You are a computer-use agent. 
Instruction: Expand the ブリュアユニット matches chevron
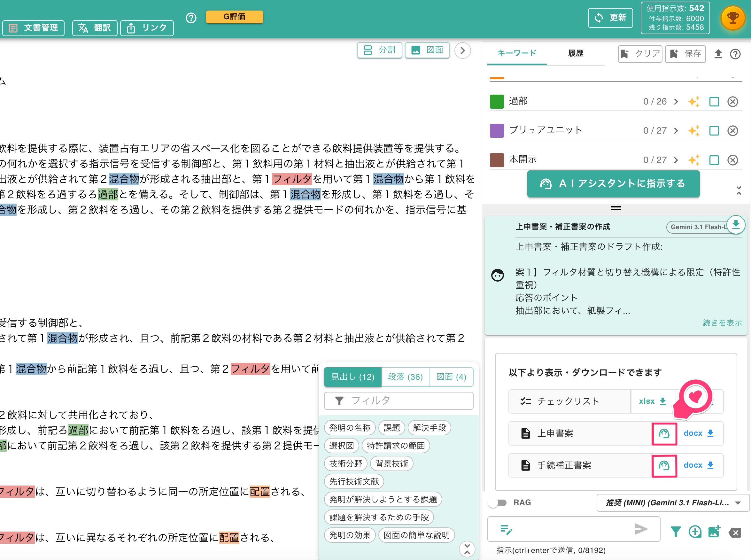click(x=676, y=131)
